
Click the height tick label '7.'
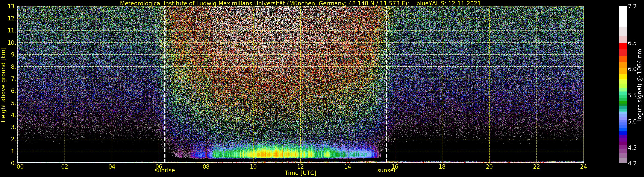click(13, 79)
